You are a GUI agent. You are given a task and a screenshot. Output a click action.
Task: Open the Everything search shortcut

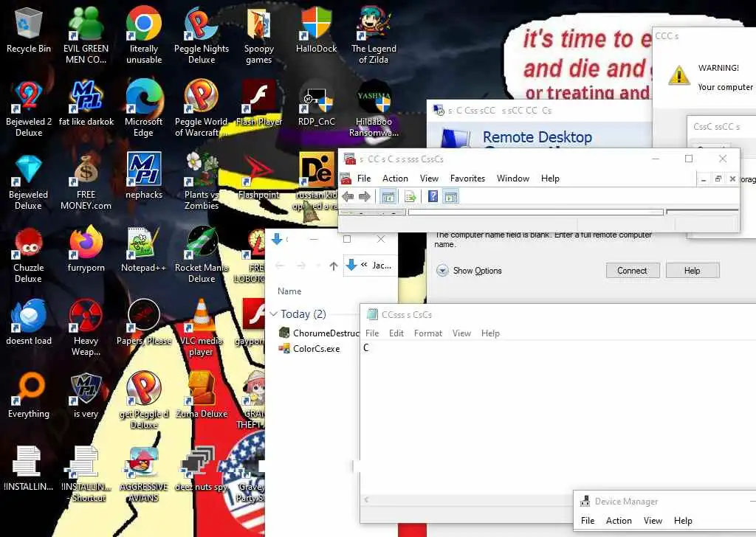(x=29, y=396)
